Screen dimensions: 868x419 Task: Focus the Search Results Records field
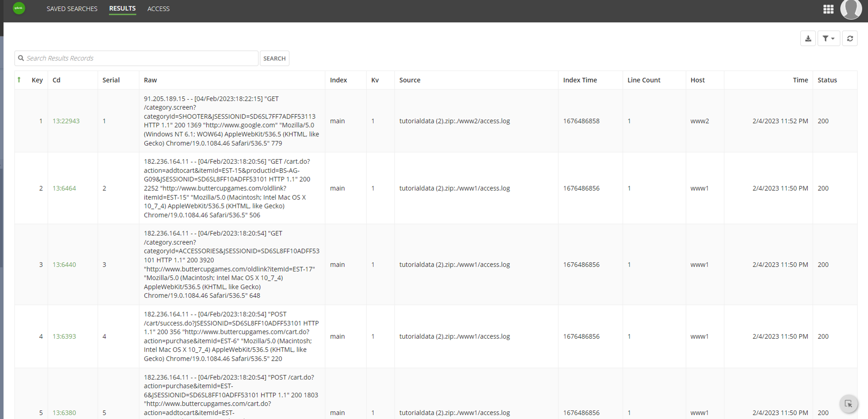pyautogui.click(x=137, y=58)
